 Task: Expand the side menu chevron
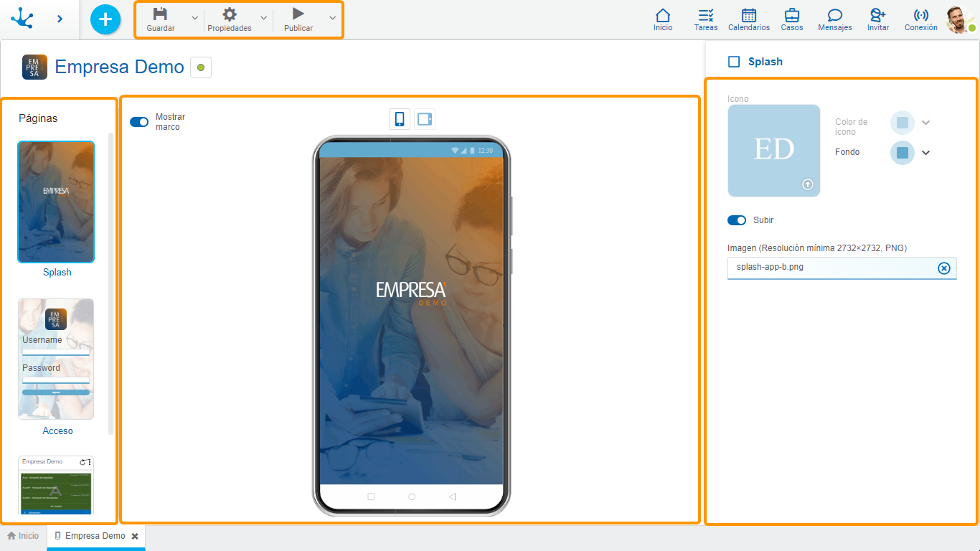click(x=60, y=19)
